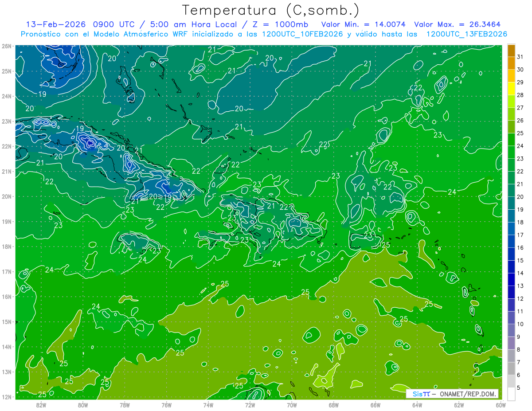This screenshot has width=532, height=411.
Task: Click the '5:00 am Hora Local' text
Action: [194, 24]
